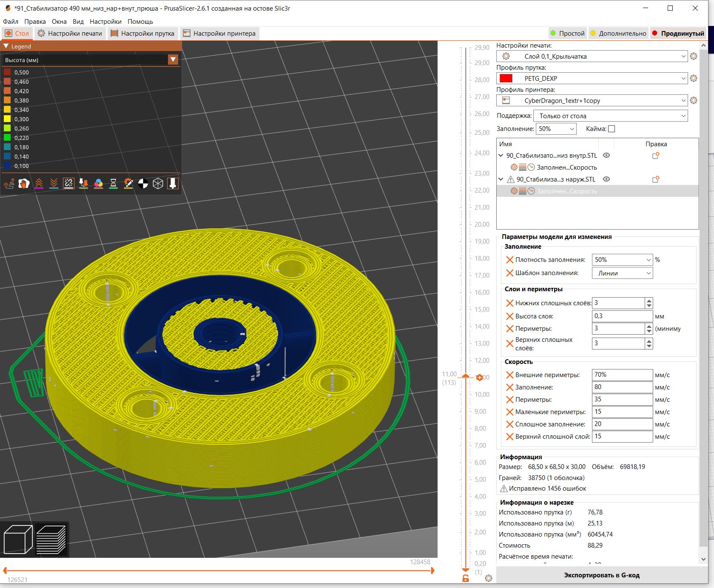Toggle Wipe moves icon (hand) in legend
This screenshot has height=588, width=714.
[x=24, y=184]
